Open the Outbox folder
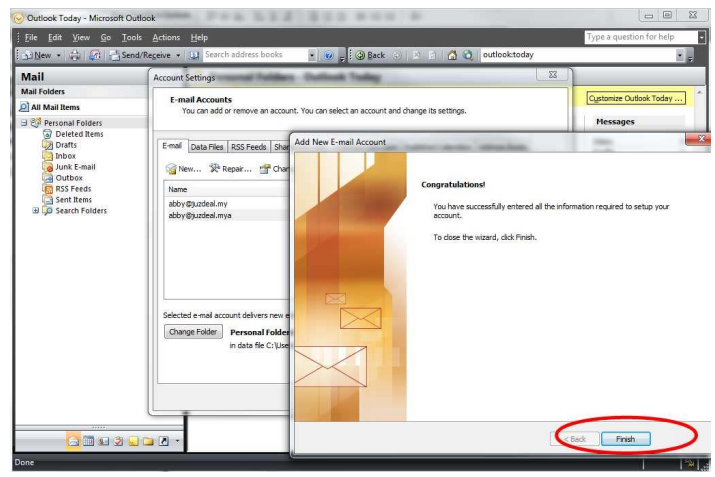This screenshot has width=715, height=477. point(69,178)
